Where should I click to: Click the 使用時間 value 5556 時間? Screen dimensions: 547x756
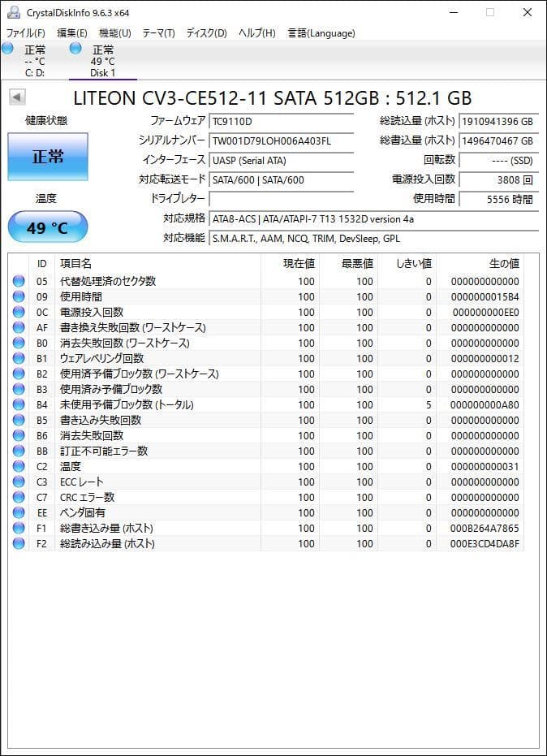tap(498, 199)
